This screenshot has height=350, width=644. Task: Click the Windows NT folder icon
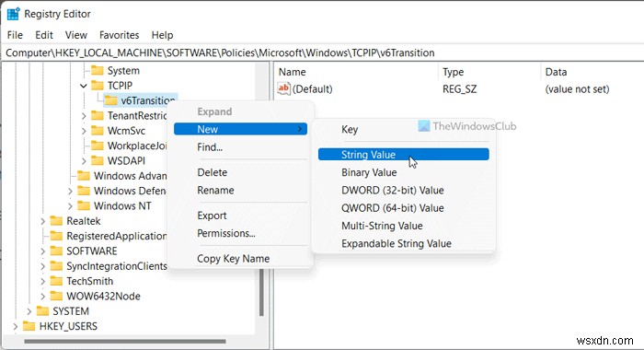[x=84, y=205]
